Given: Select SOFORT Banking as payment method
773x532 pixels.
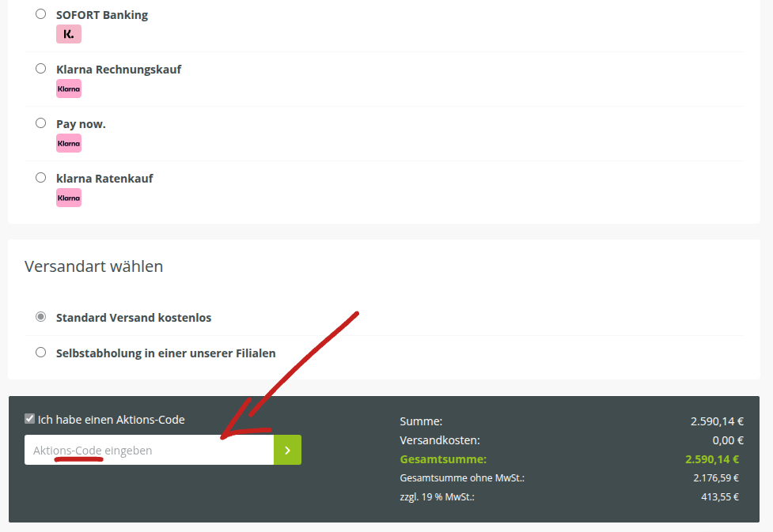Looking at the screenshot, I should coord(40,13).
